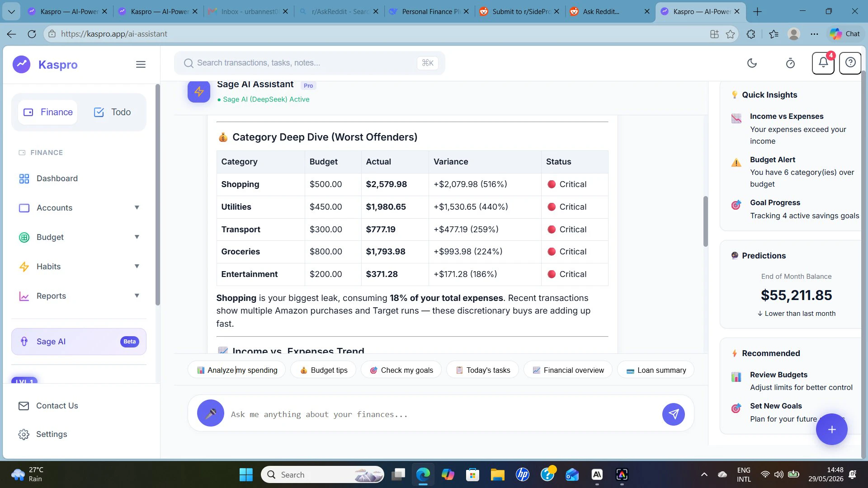This screenshot has width=868, height=488.
Task: Click the chat conversation vertical scrollbar
Action: pos(705,221)
